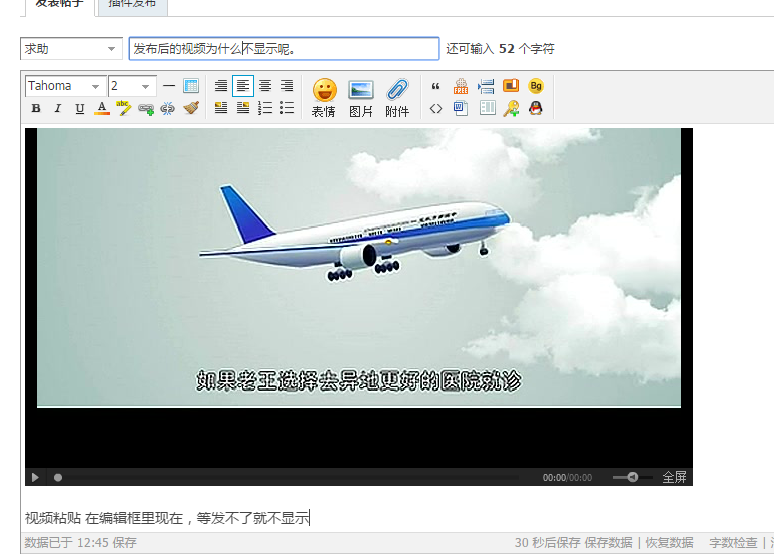Insert a table via the grid icon
774x555 pixels.
191,86
